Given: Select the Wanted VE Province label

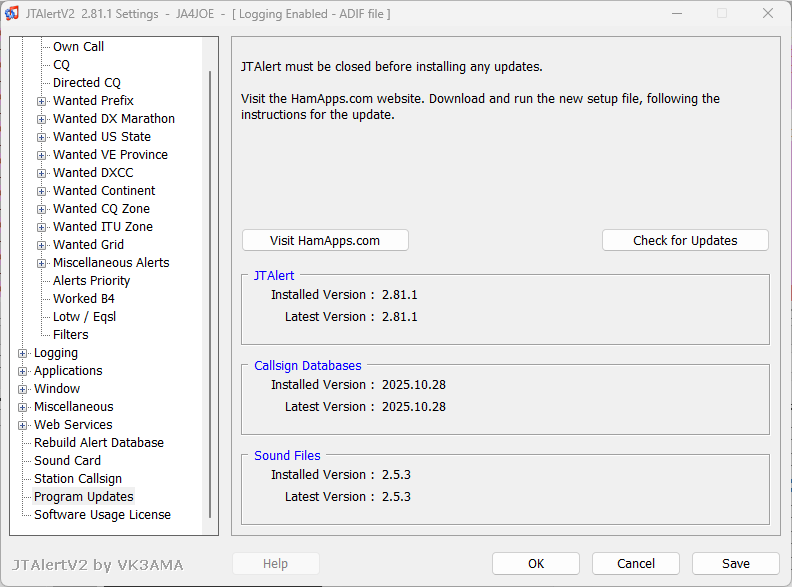Looking at the screenshot, I should coord(111,155).
